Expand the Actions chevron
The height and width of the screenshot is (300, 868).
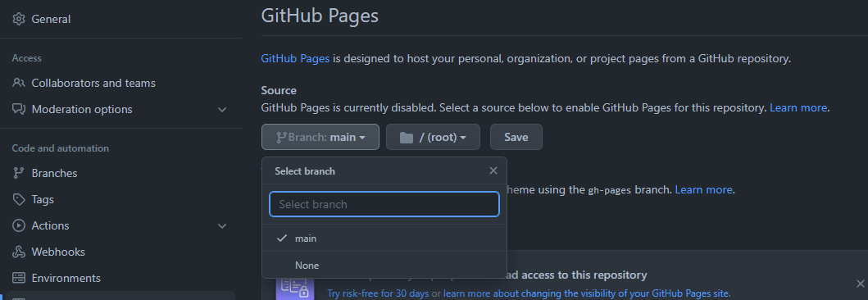(222, 226)
